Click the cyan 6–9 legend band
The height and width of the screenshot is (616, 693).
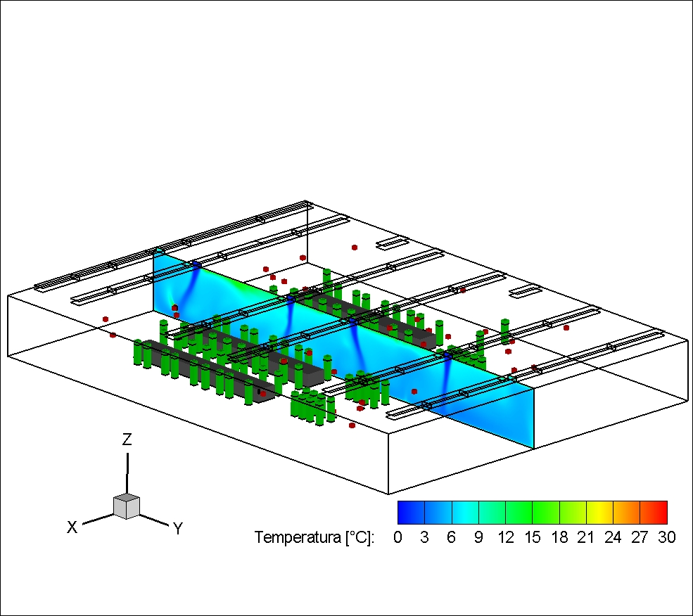coord(465,513)
